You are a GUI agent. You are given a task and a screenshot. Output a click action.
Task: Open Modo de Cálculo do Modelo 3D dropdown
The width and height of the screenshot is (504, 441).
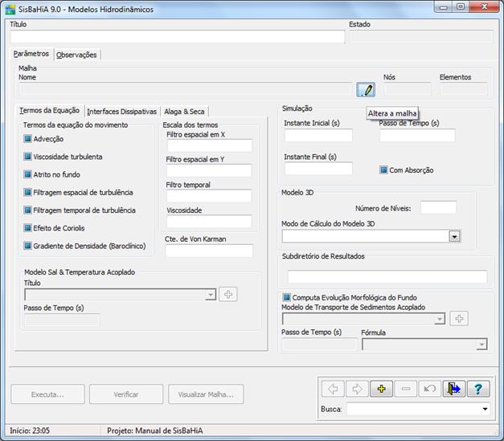454,237
